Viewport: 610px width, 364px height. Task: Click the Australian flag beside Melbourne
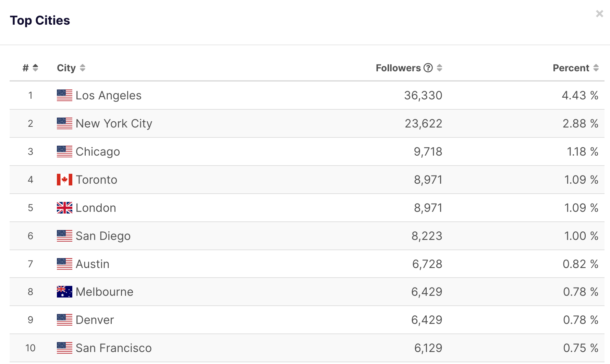64,292
